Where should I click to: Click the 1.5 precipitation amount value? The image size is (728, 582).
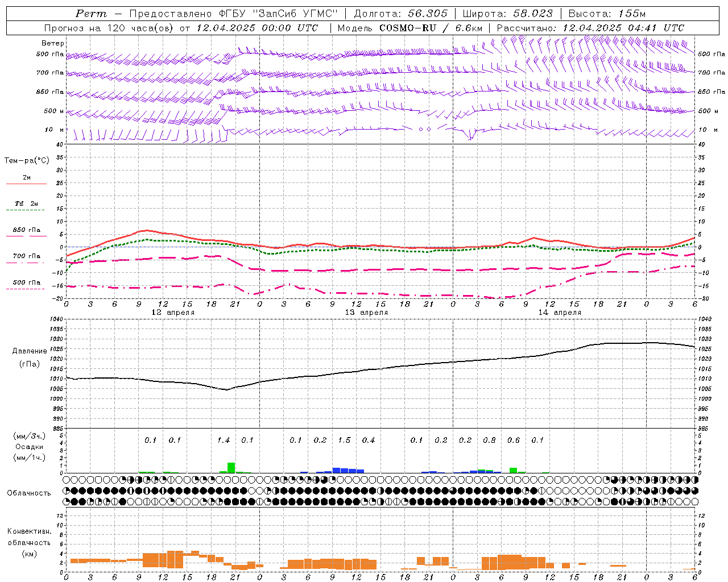pyautogui.click(x=344, y=440)
